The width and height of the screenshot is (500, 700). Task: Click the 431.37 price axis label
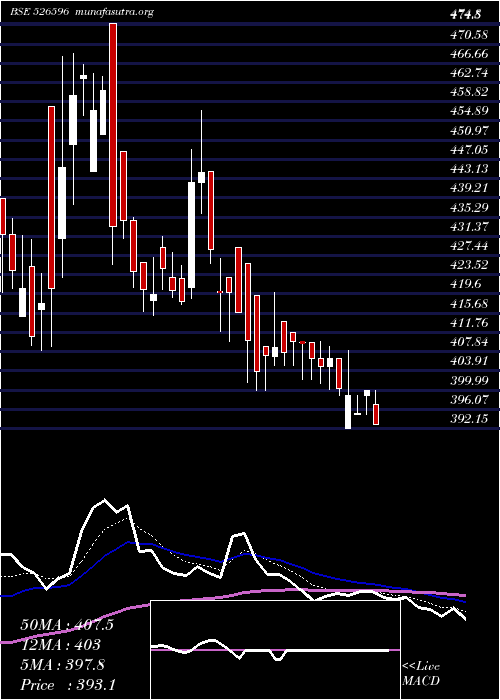[x=469, y=227]
